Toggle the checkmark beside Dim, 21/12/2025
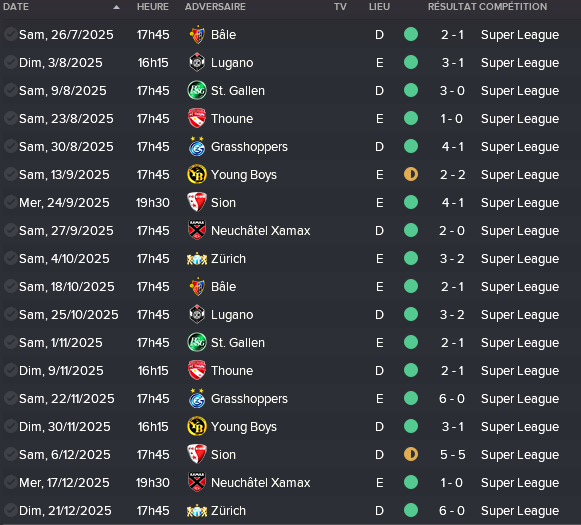Viewport: 581px width, 525px height. [10, 511]
